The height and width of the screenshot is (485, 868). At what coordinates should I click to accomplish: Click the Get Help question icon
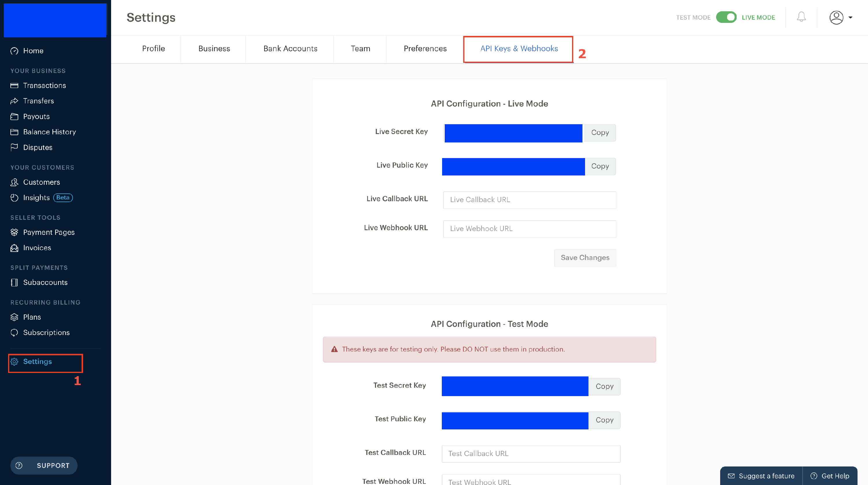pos(814,476)
